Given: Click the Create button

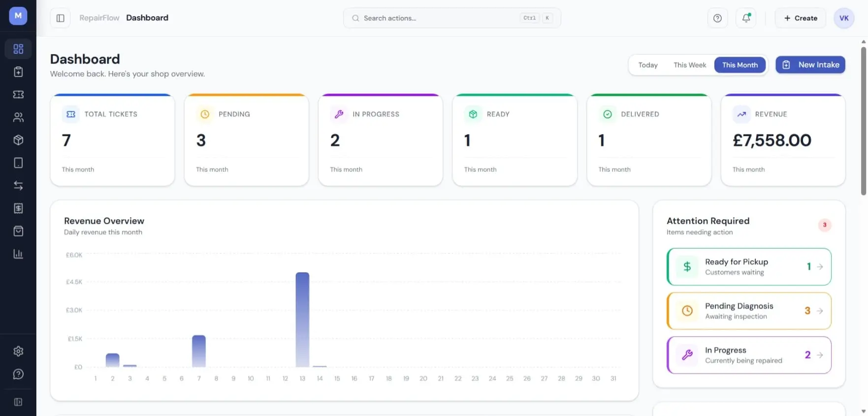Looking at the screenshot, I should pos(801,18).
